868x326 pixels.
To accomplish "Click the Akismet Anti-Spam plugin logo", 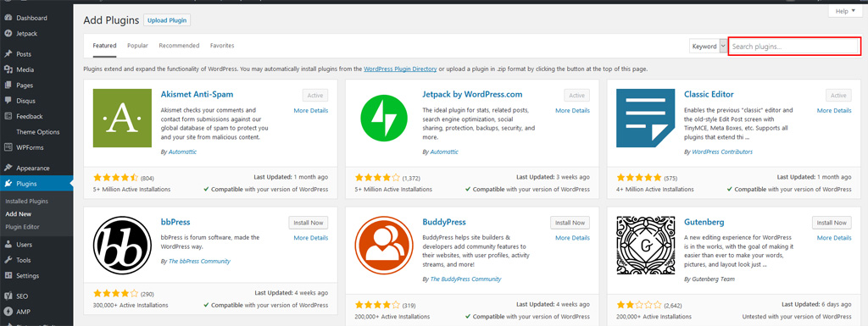I will point(122,119).
